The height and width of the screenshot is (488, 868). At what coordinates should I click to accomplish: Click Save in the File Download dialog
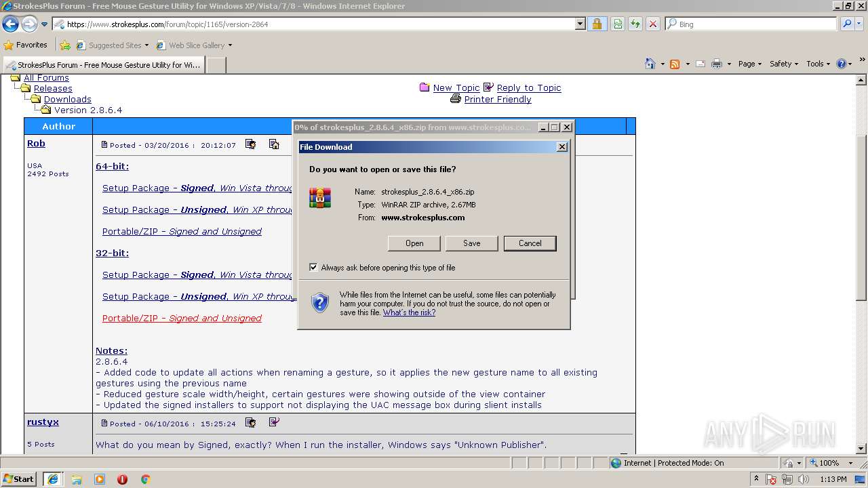(471, 243)
